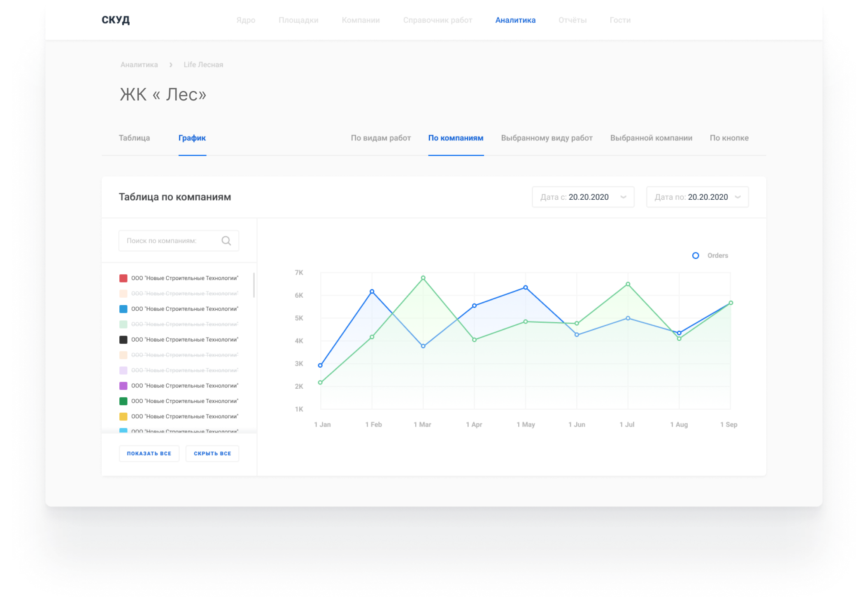Open Отчёты in the top navigation
The width and height of the screenshot is (868, 609).
click(x=572, y=20)
